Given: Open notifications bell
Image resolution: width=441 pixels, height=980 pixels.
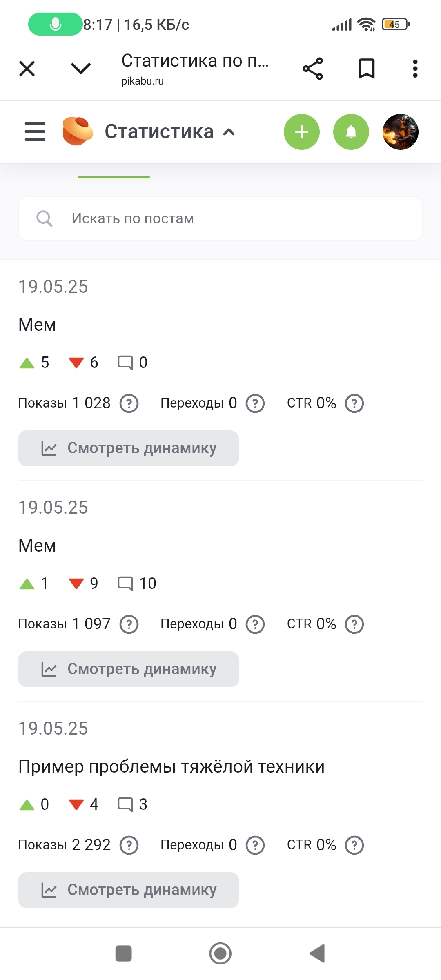Looking at the screenshot, I should point(351,132).
